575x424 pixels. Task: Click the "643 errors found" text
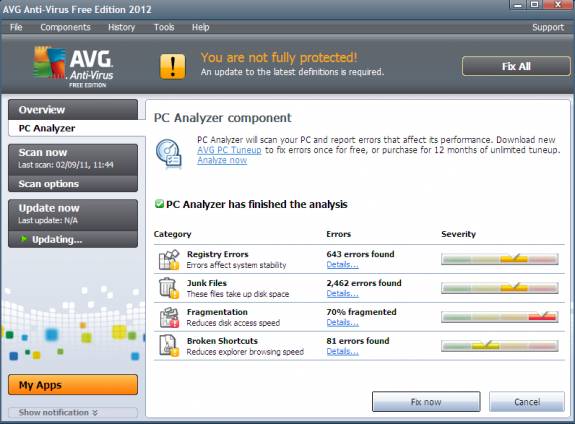pyautogui.click(x=360, y=254)
